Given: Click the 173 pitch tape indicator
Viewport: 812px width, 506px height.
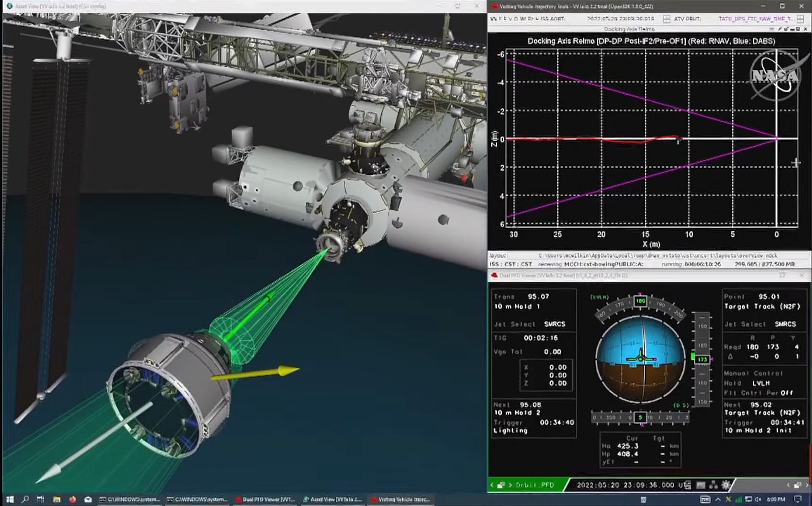Looking at the screenshot, I should [701, 359].
